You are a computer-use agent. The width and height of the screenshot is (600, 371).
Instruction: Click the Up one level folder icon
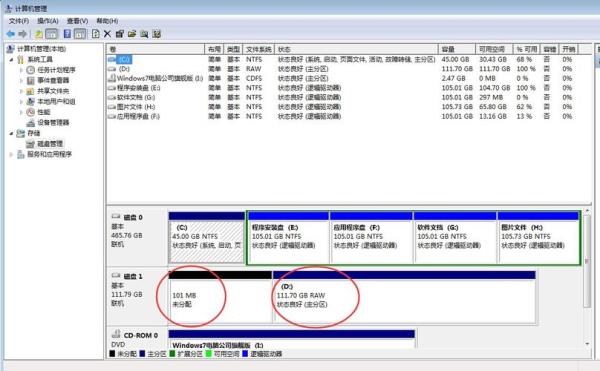39,34
